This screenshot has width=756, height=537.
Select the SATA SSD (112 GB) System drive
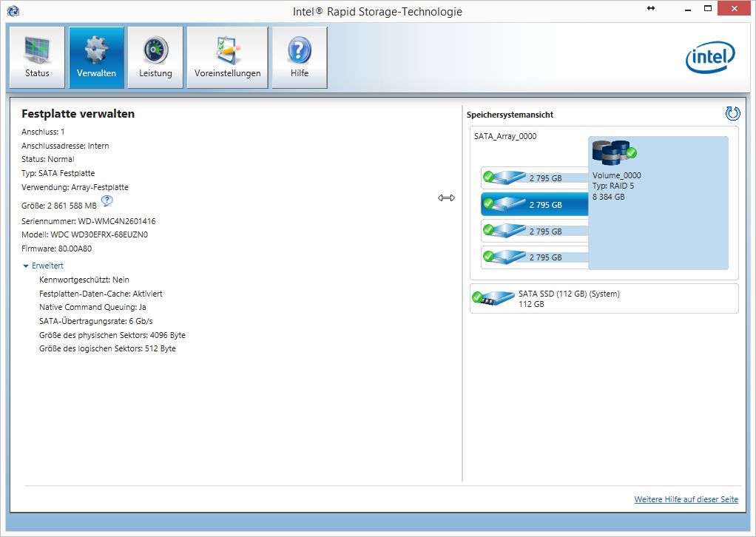tap(604, 298)
